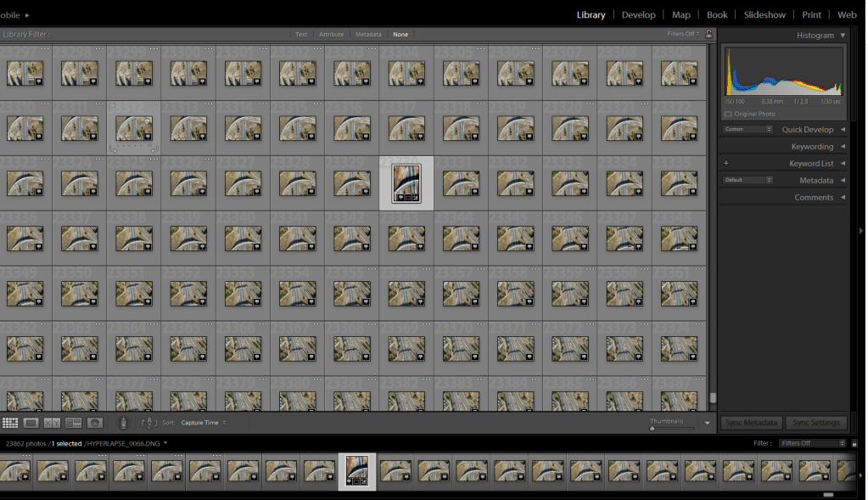868x500 pixels.
Task: Open the Slideshow module
Action: [764, 14]
